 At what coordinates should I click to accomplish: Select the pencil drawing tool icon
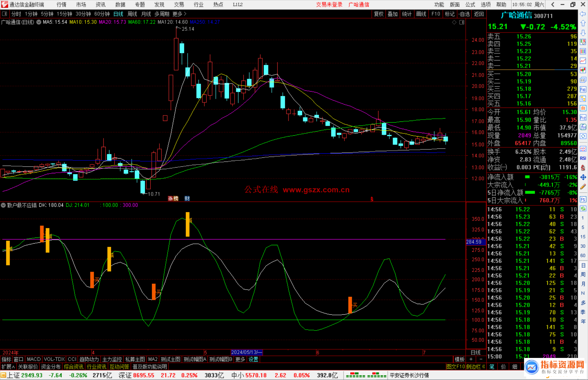coord(583,187)
